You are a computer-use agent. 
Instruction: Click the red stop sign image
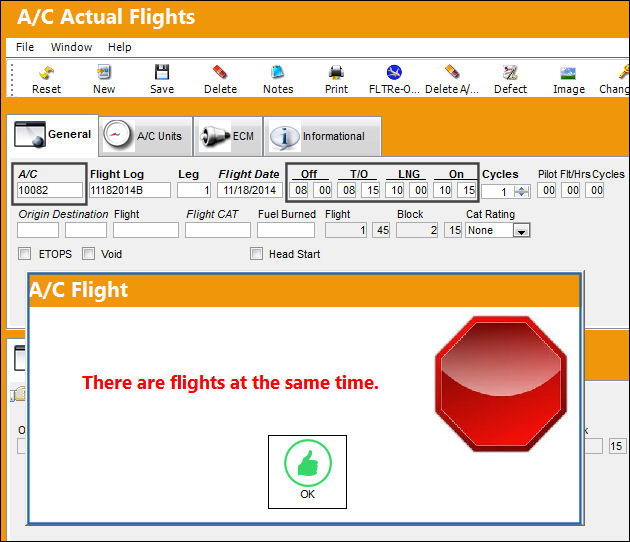click(x=501, y=384)
